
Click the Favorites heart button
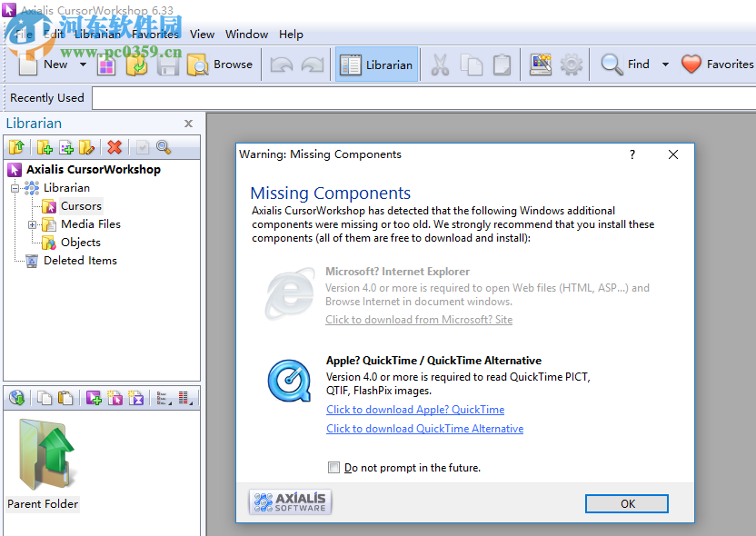(718, 65)
